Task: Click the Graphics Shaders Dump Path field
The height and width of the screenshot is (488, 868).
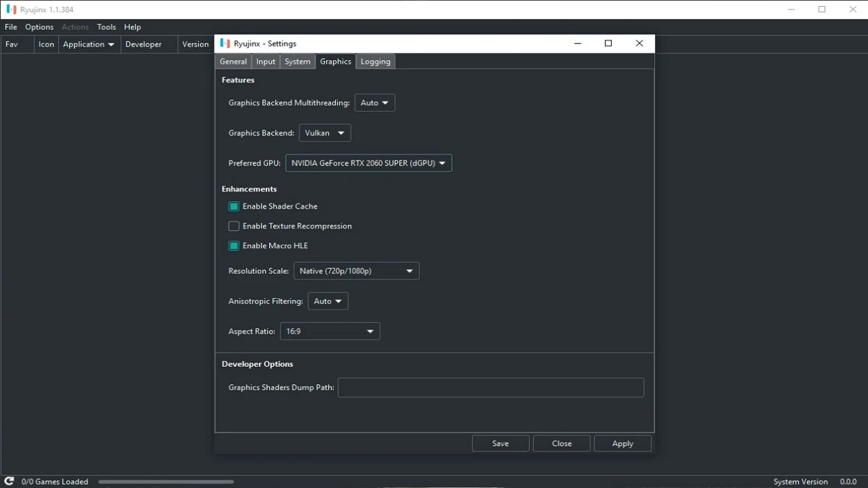Action: tap(490, 388)
